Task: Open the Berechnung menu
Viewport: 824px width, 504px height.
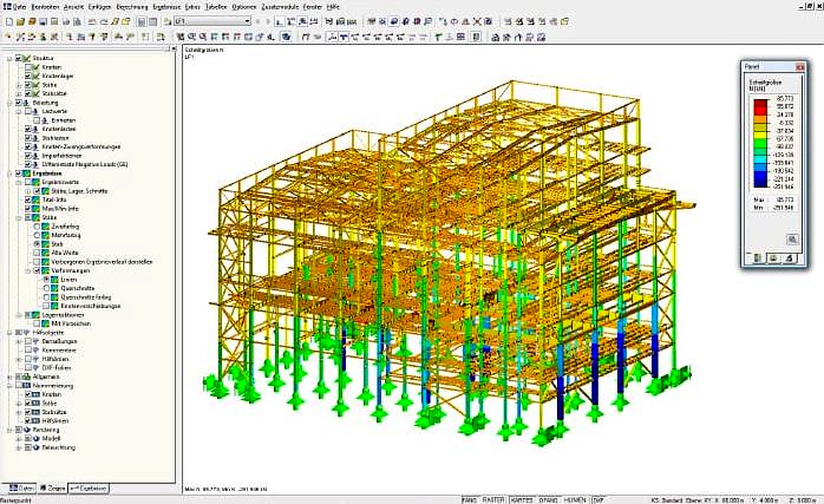Action: point(131,7)
